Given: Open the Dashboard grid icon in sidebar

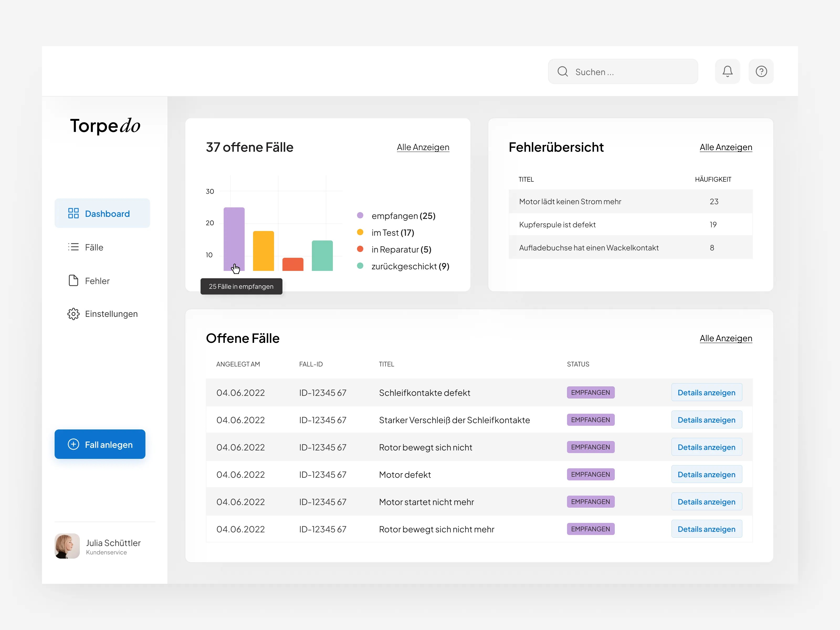Looking at the screenshot, I should 74,213.
